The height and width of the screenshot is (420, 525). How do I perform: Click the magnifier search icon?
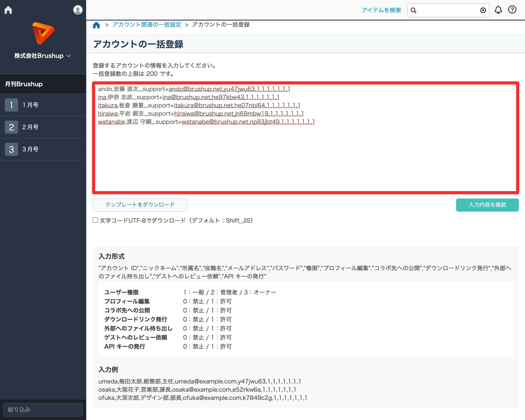(x=413, y=10)
